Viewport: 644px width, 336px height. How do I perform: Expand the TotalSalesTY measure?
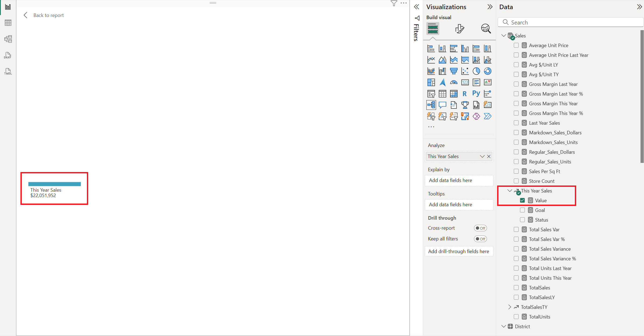tap(509, 307)
